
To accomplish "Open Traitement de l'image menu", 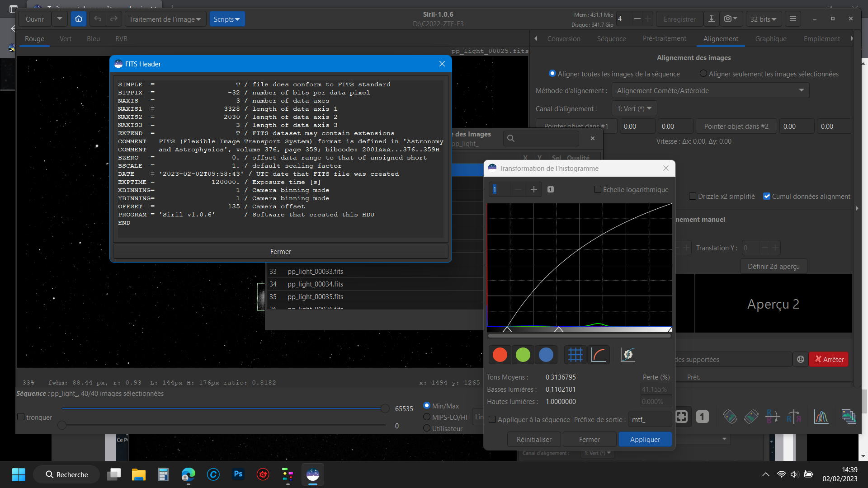I will click(165, 19).
